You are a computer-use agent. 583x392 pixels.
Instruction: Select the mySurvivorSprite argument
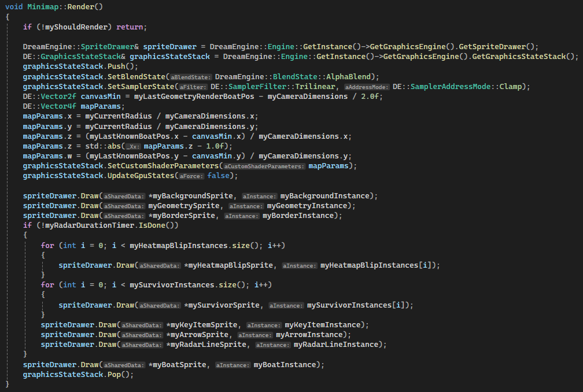[224, 305]
